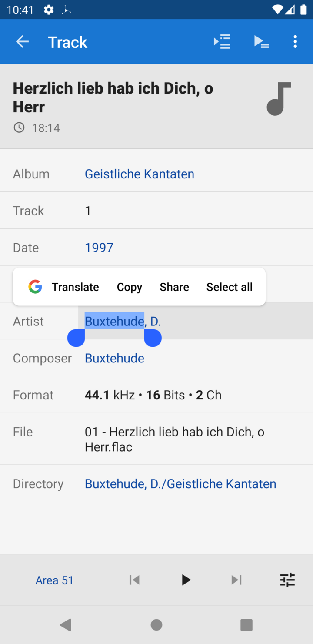Skip to previous track
The height and width of the screenshot is (644, 313).
click(134, 580)
